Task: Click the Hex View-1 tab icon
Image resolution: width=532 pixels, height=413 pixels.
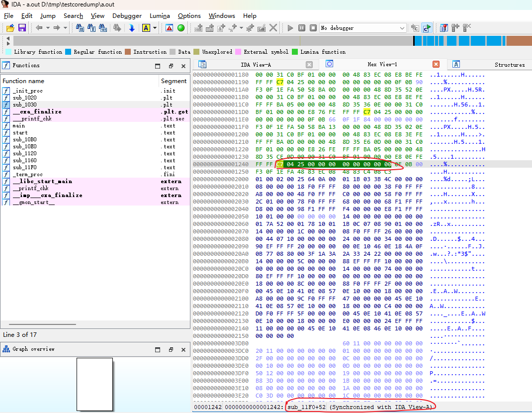Action: pos(329,64)
